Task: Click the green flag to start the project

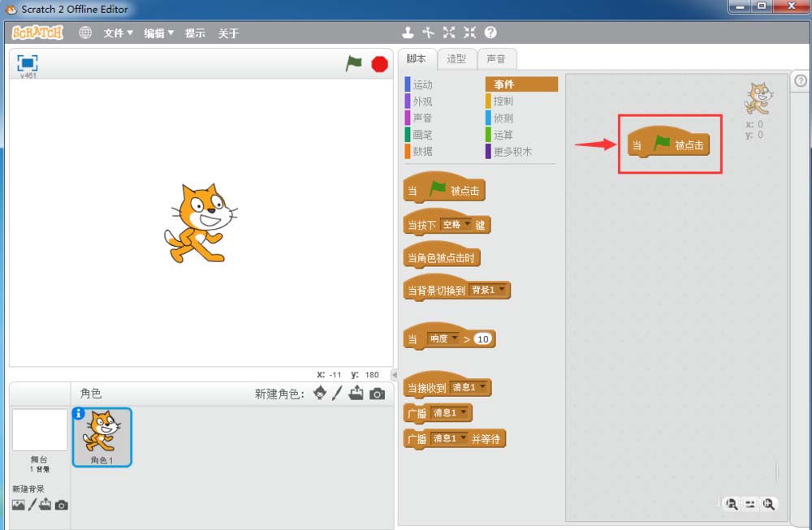Action: pyautogui.click(x=353, y=63)
